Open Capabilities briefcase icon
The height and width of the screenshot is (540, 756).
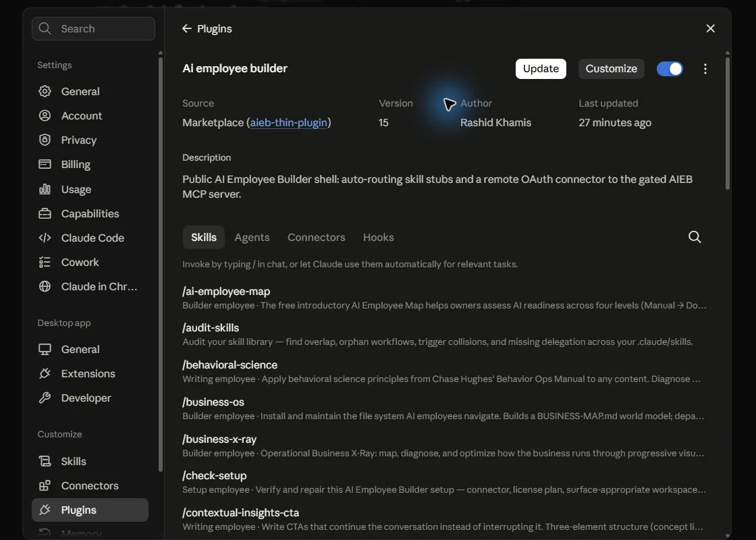point(45,213)
